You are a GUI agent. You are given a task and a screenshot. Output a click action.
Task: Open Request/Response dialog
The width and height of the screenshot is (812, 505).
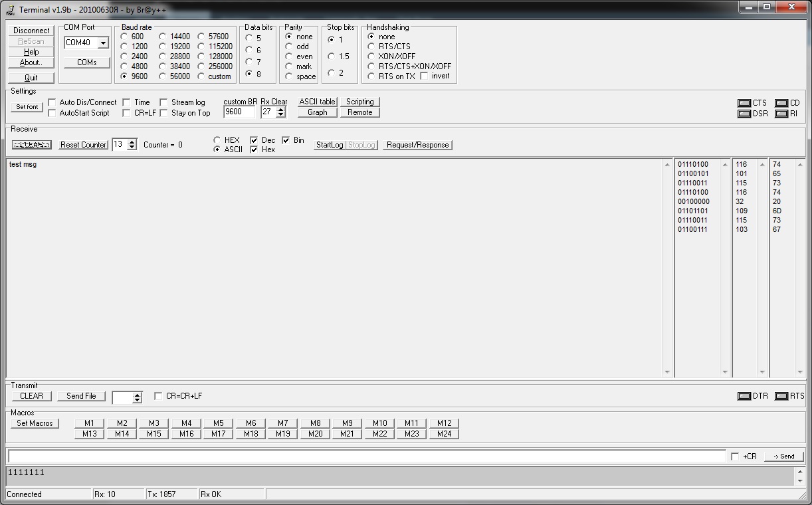[x=417, y=145]
